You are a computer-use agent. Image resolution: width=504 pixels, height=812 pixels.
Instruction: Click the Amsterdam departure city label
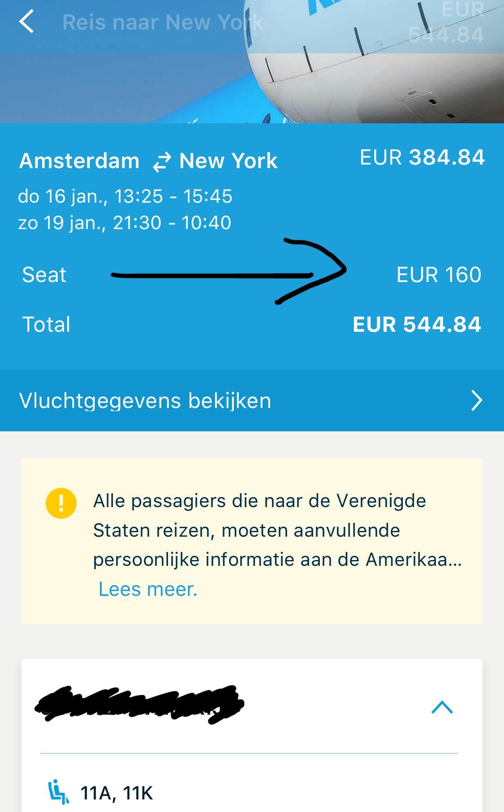click(x=79, y=161)
